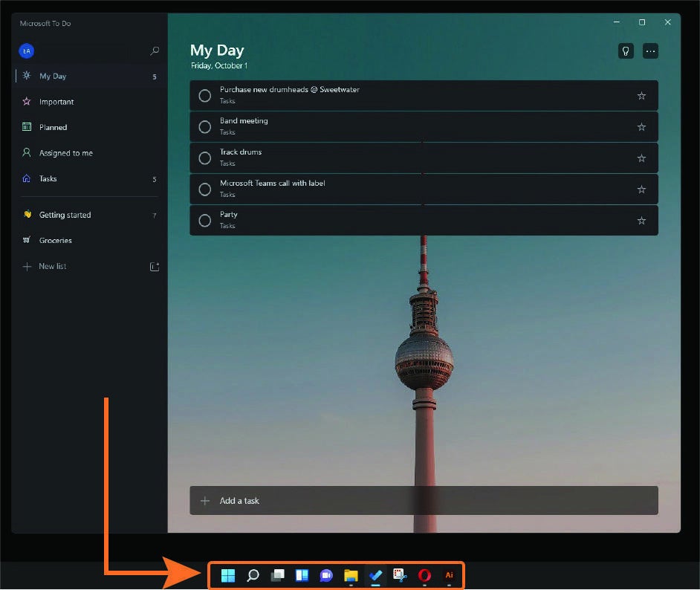This screenshot has height=590, width=700.
Task: Open File Explorer from the taskbar
Action: (351, 575)
